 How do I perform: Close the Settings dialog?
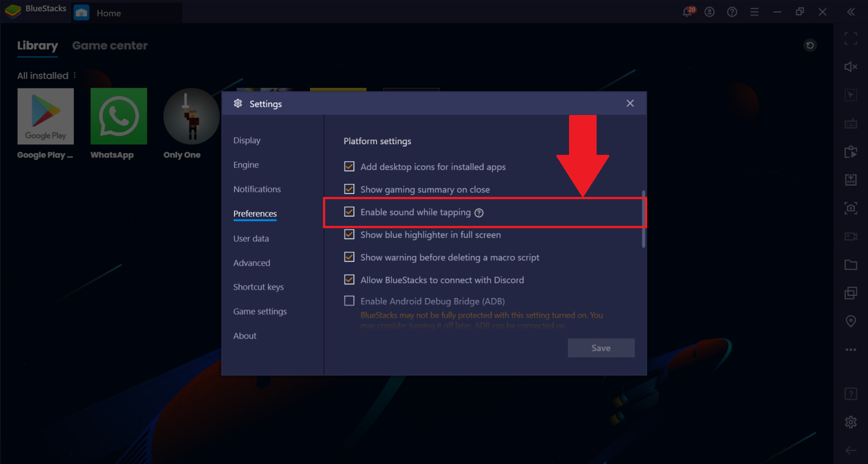point(630,103)
